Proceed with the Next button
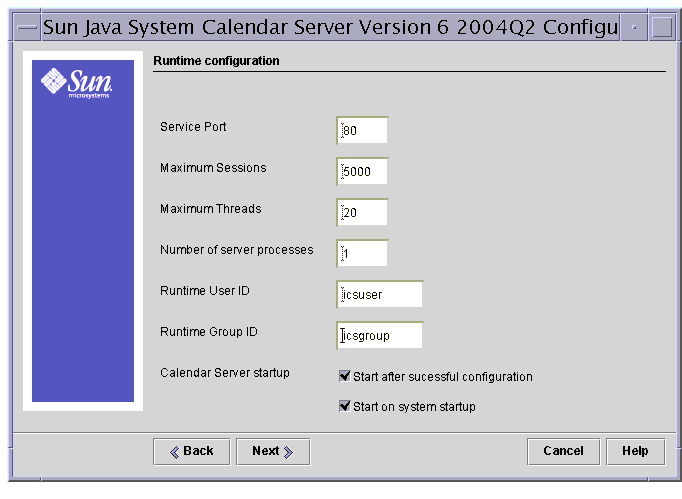Viewport: 682px width, 499px height. tap(273, 452)
